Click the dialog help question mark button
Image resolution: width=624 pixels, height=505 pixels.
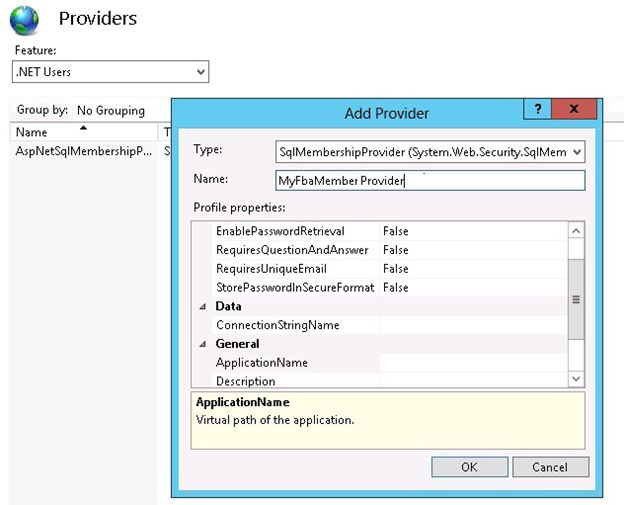tap(537, 109)
